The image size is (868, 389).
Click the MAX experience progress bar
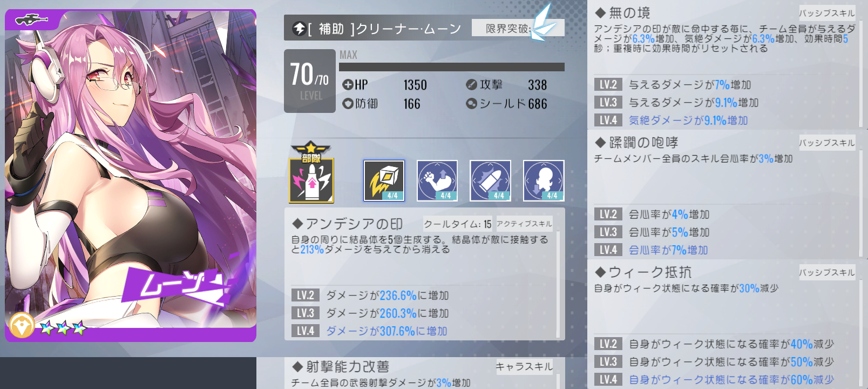(x=452, y=67)
